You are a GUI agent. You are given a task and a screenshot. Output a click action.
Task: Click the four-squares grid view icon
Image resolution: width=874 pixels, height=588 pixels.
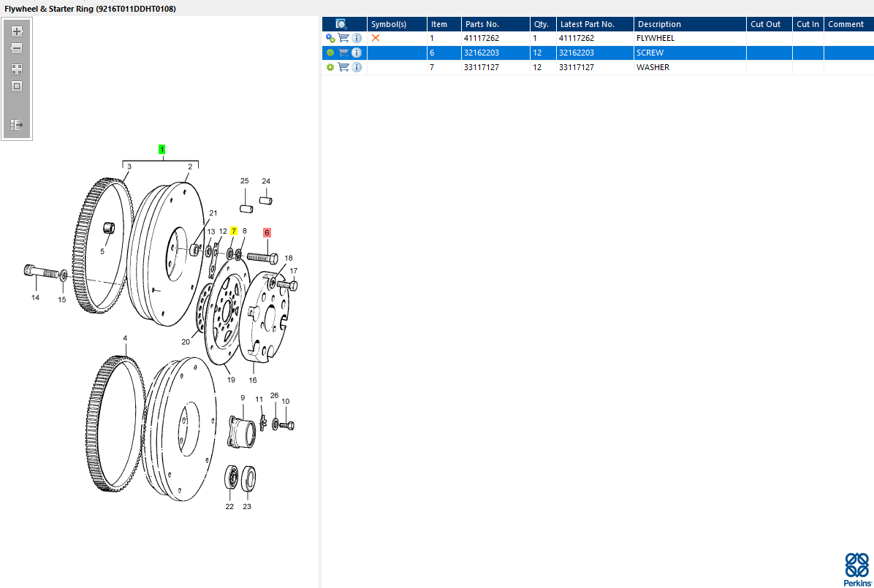point(17,69)
